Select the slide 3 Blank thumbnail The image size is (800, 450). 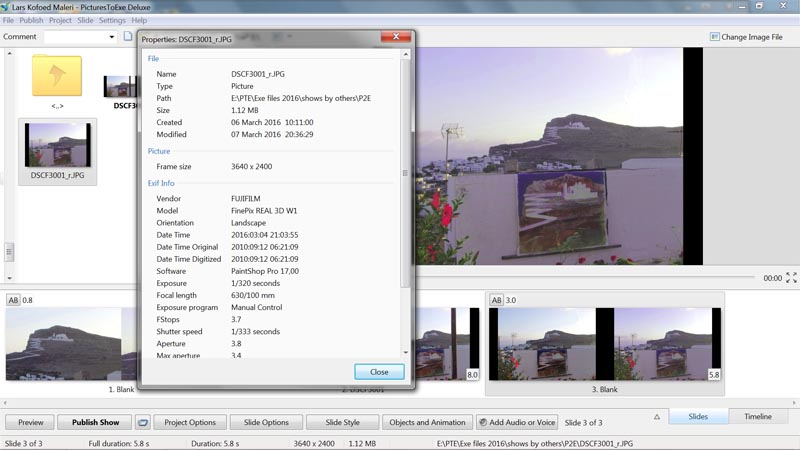[x=605, y=344]
